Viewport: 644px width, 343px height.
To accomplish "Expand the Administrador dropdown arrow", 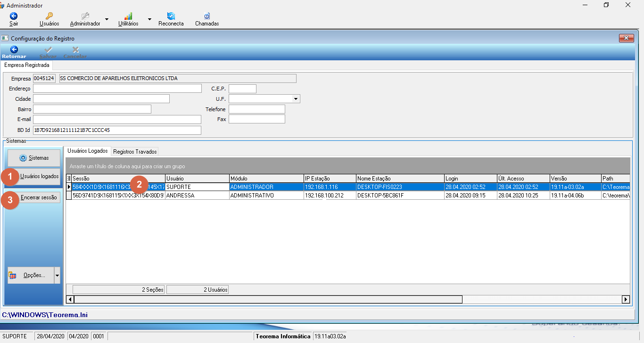I will click(107, 19).
